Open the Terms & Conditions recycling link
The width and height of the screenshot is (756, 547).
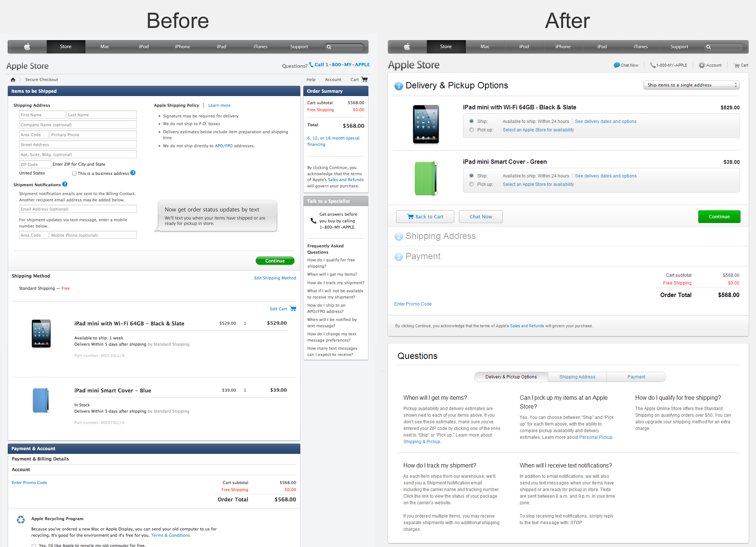click(x=170, y=535)
